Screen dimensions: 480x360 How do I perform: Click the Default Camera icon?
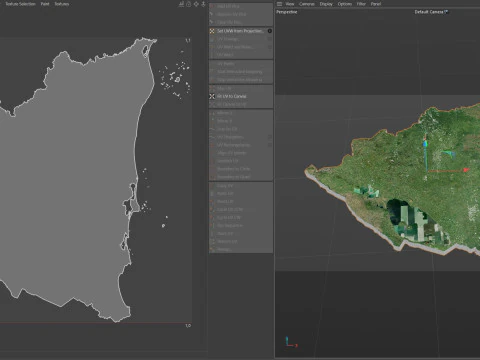click(x=447, y=12)
